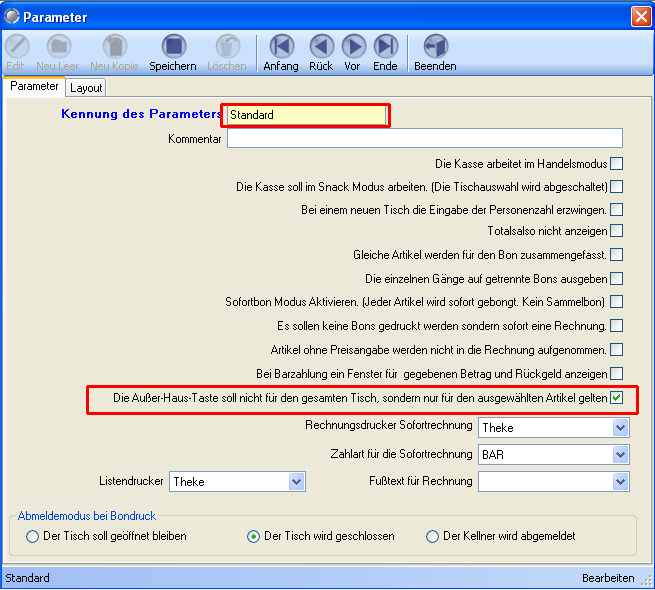This screenshot has height=590, width=655.
Task: Click the window resize grip
Action: click(647, 581)
